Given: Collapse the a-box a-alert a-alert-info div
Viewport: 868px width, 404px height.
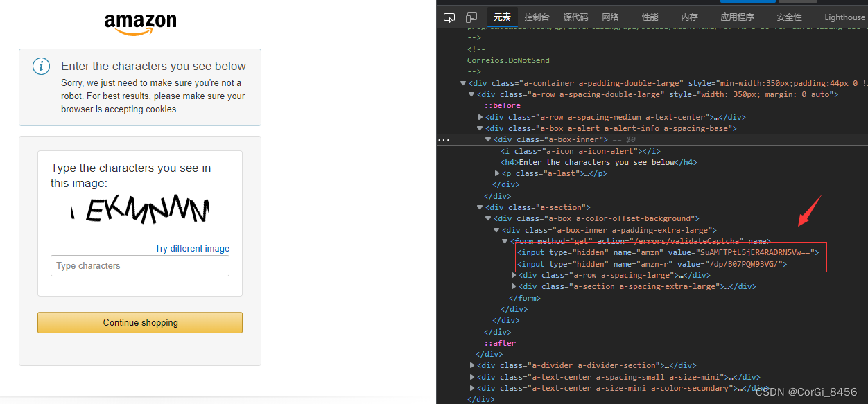Looking at the screenshot, I should 480,128.
